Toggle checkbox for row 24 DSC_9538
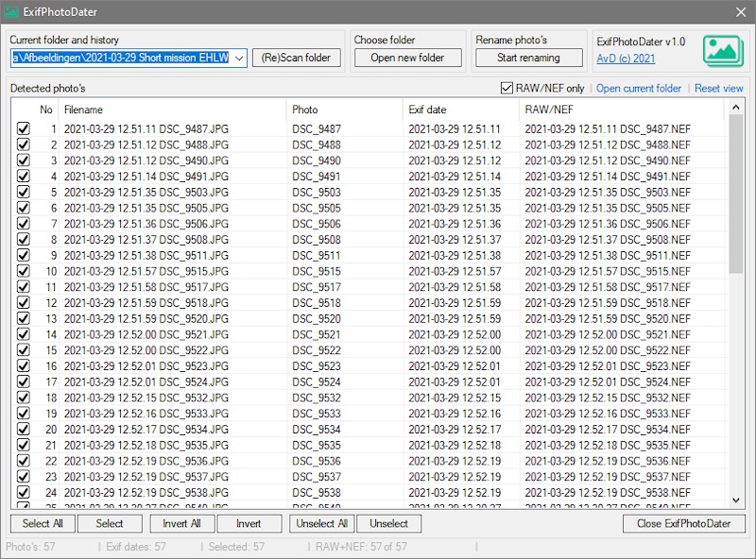 24,493
